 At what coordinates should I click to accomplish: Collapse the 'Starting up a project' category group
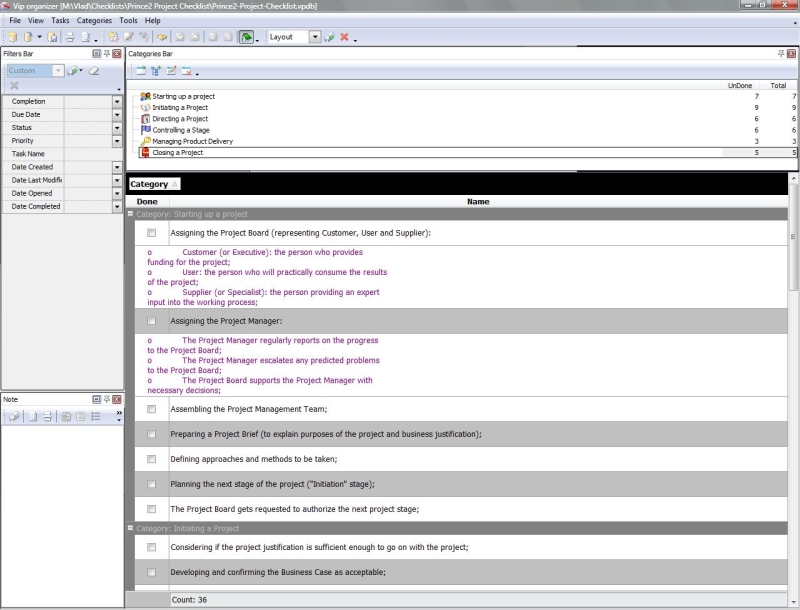[x=131, y=214]
